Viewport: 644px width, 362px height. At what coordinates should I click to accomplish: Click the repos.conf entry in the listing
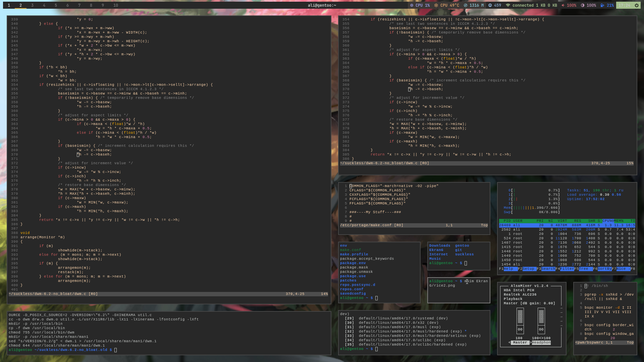(352, 289)
